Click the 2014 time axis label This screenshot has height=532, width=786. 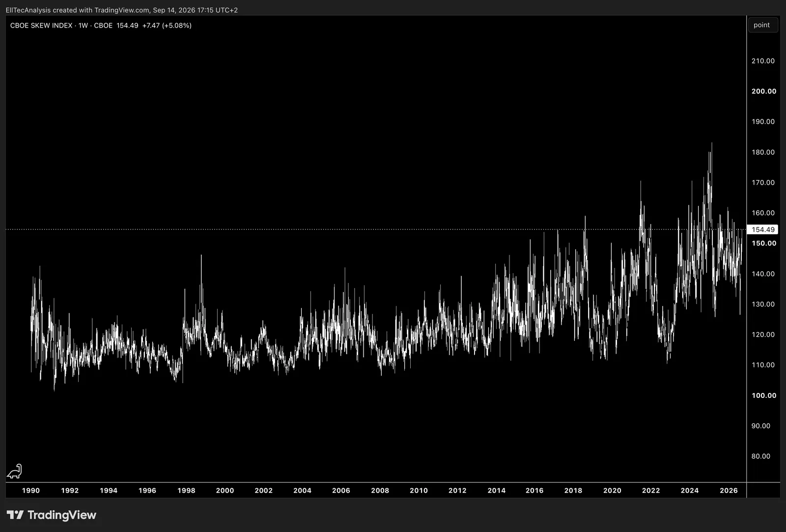496,490
